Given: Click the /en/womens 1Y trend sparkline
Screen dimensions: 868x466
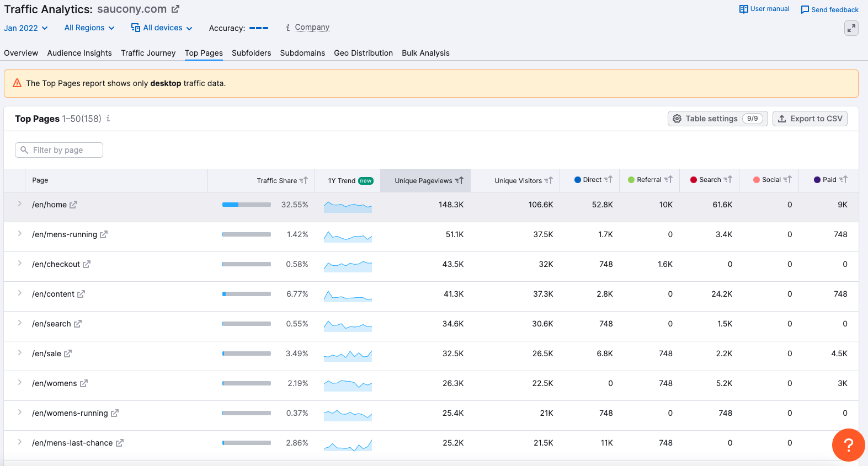Looking at the screenshot, I should (348, 385).
